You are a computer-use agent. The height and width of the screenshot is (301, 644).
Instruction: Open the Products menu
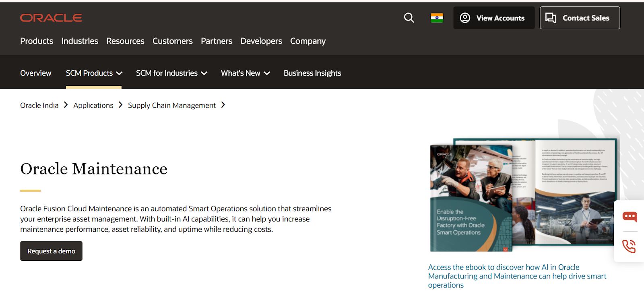click(37, 41)
